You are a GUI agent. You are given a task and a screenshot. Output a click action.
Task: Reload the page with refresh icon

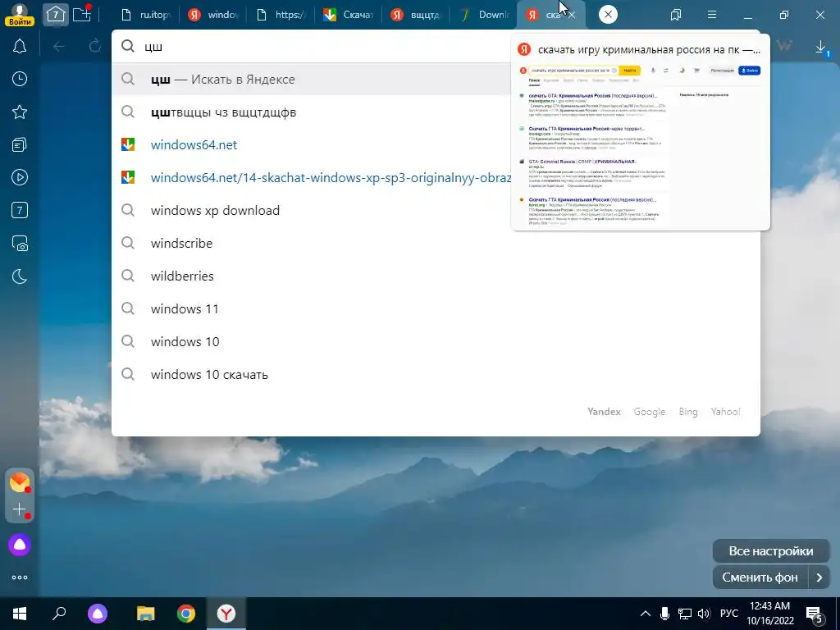point(95,47)
